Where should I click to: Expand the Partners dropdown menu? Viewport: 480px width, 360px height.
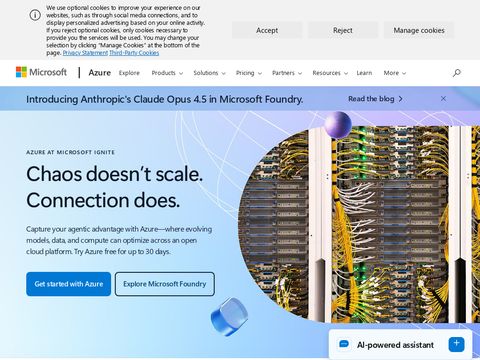tap(287, 73)
